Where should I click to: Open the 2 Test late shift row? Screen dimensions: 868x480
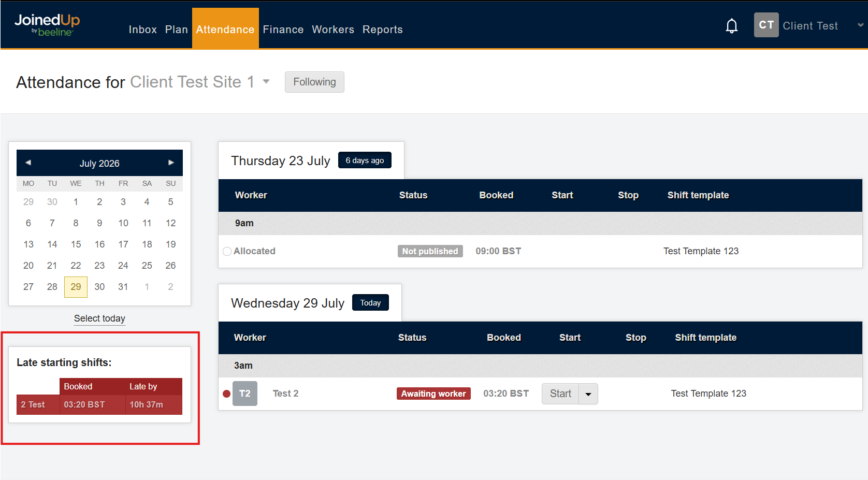(x=99, y=405)
